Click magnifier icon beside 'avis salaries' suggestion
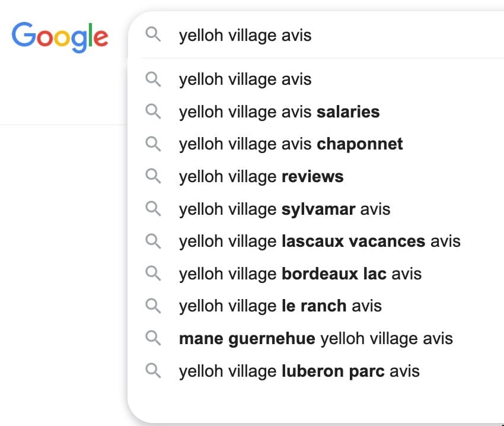504x426 pixels. click(153, 112)
